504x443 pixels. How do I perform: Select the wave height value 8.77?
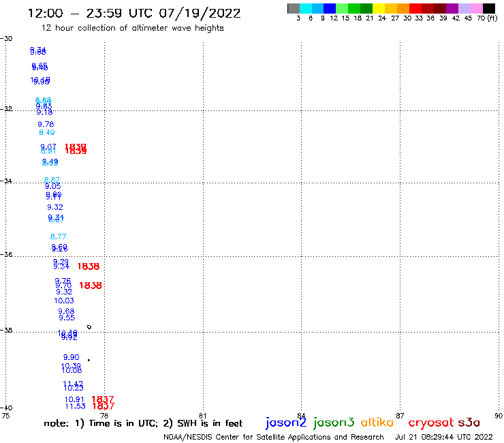point(58,236)
